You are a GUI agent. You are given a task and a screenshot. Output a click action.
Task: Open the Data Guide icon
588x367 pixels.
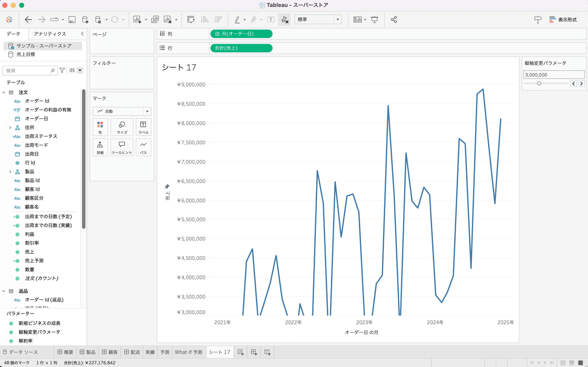coord(538,20)
